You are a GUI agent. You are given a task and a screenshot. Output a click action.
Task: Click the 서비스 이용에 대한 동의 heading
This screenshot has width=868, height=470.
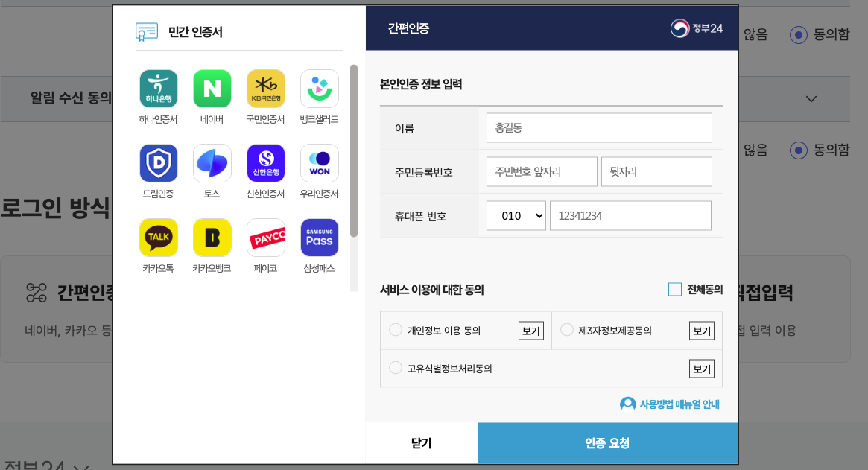coord(432,290)
